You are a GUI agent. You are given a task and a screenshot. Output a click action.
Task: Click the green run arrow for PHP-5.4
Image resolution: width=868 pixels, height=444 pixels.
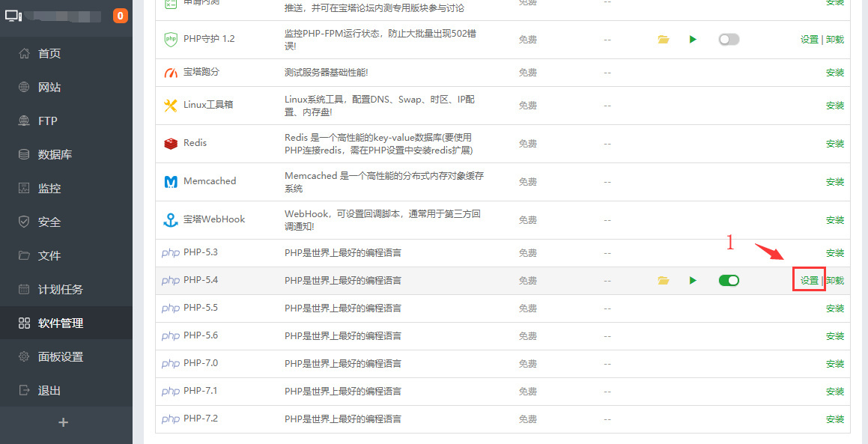[x=693, y=280]
